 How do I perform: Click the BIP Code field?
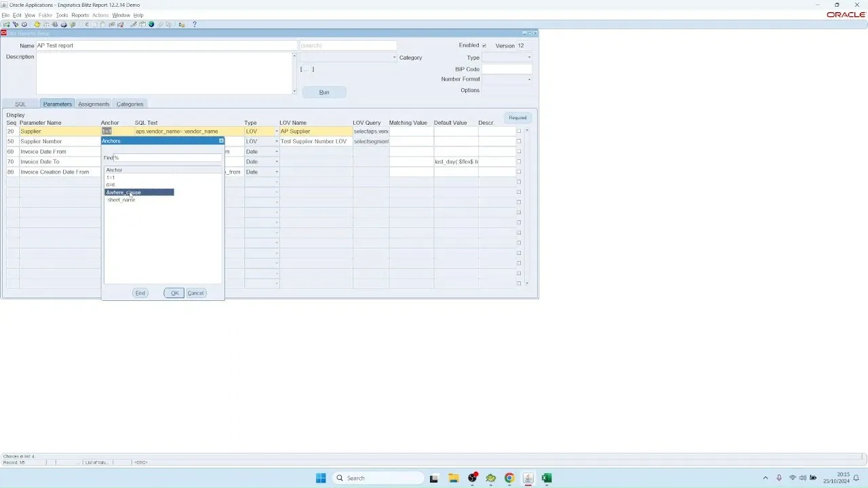click(507, 69)
